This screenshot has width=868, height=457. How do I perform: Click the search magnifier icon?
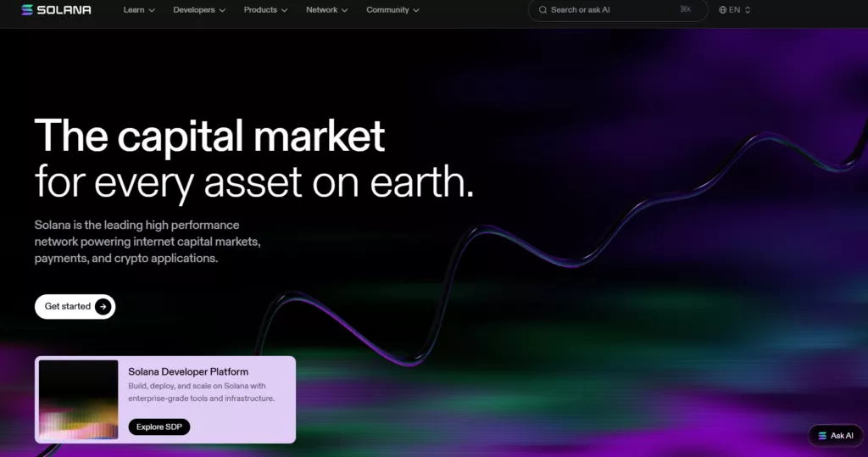tap(543, 10)
